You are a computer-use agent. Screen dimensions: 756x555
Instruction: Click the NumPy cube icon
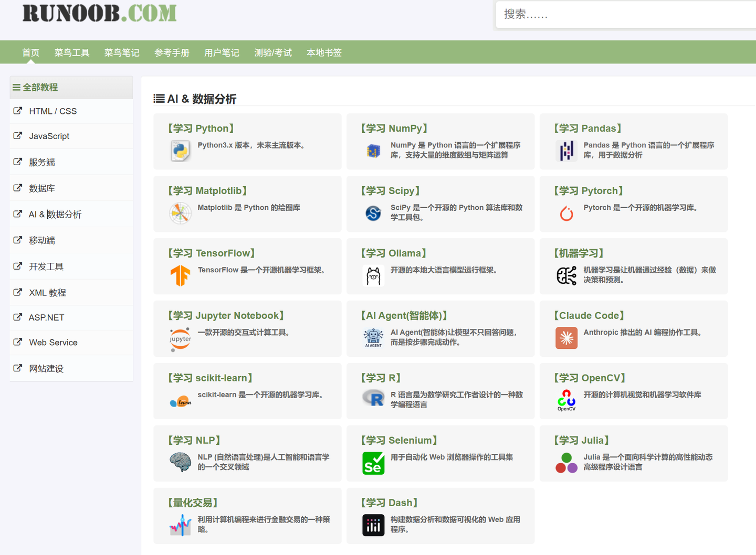tap(373, 151)
